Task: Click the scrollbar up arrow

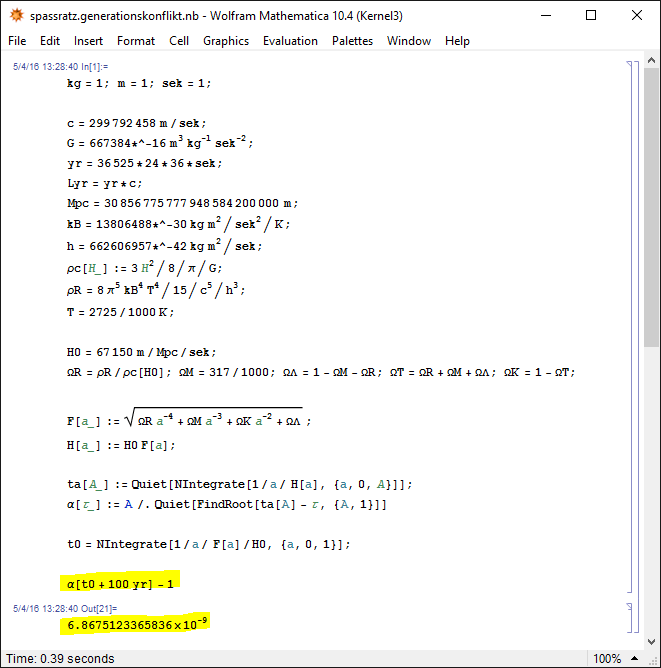Action: (x=651, y=60)
